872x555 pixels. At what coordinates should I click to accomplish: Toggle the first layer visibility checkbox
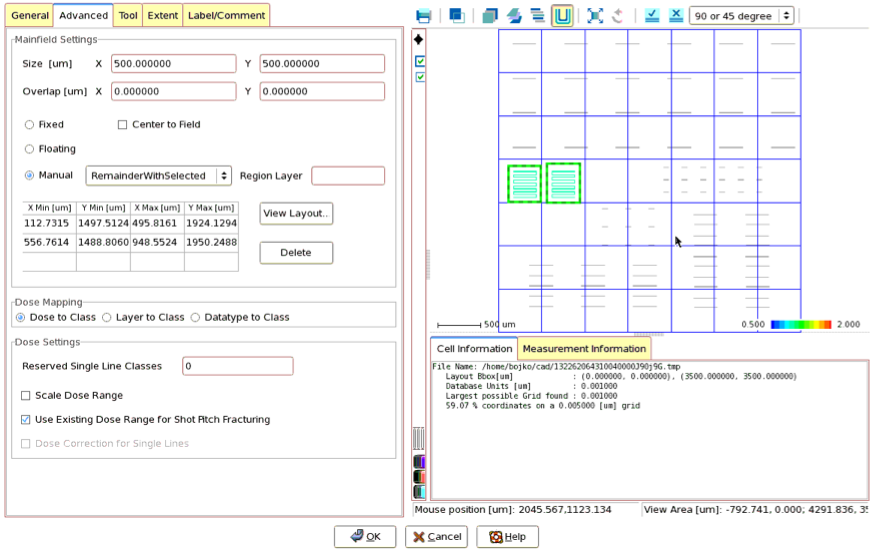click(420, 61)
